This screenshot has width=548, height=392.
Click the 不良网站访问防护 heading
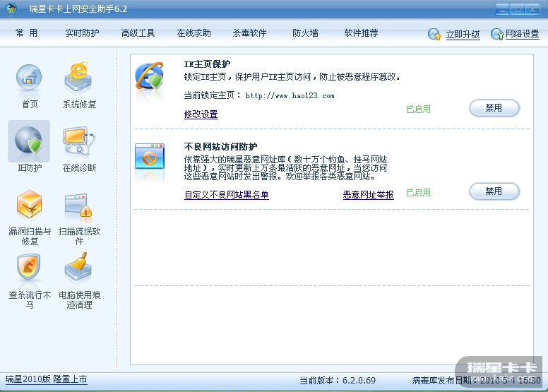point(220,146)
